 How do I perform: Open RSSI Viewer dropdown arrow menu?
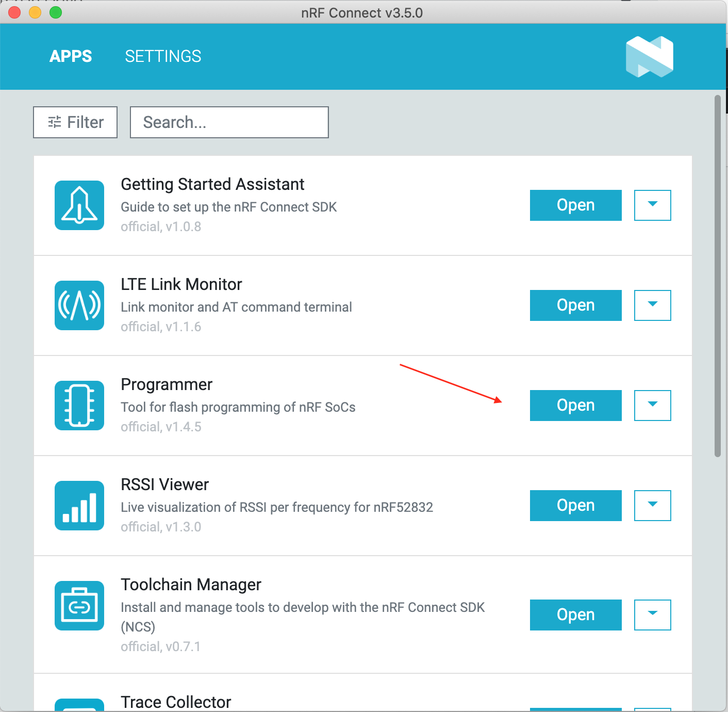point(652,506)
